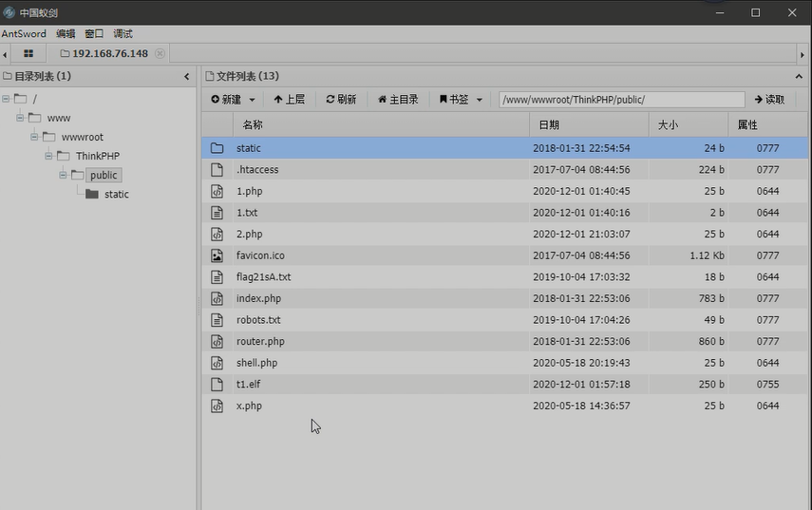
Task: Click the 1.txt text file icon
Action: pos(217,213)
